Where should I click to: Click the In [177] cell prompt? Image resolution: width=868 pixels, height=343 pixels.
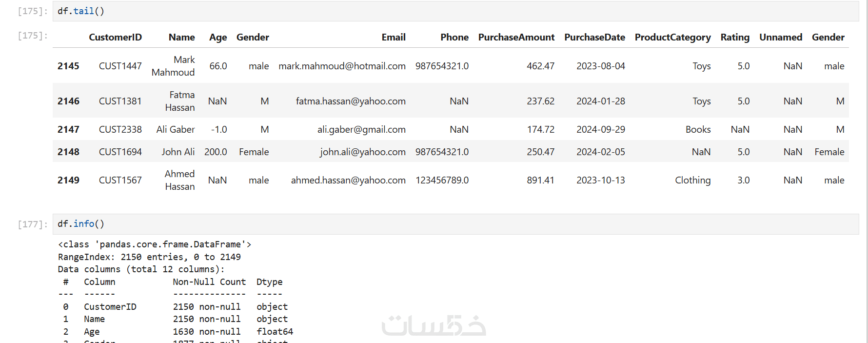pos(33,224)
